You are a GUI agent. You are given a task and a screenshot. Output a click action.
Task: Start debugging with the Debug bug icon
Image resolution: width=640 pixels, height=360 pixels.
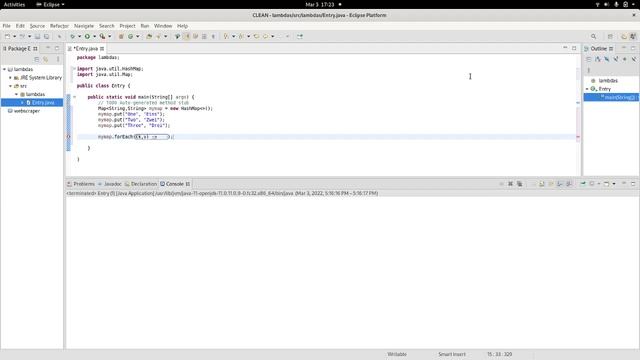(72, 36)
